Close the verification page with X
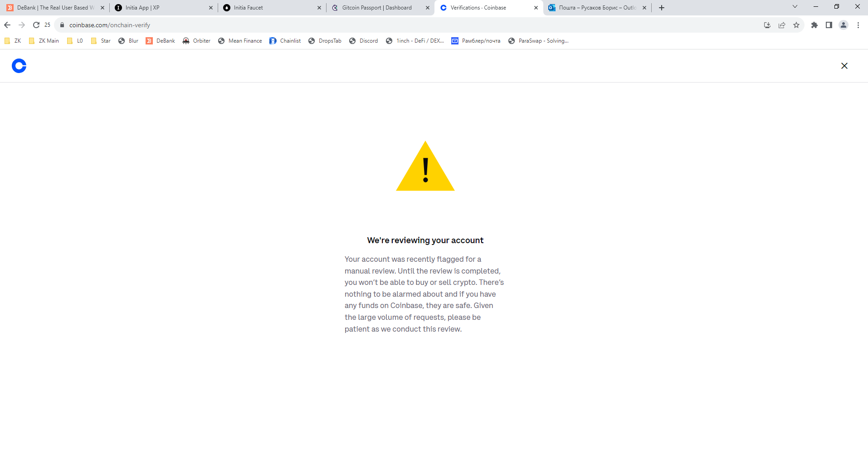Viewport: 868px width, 455px height. point(844,66)
